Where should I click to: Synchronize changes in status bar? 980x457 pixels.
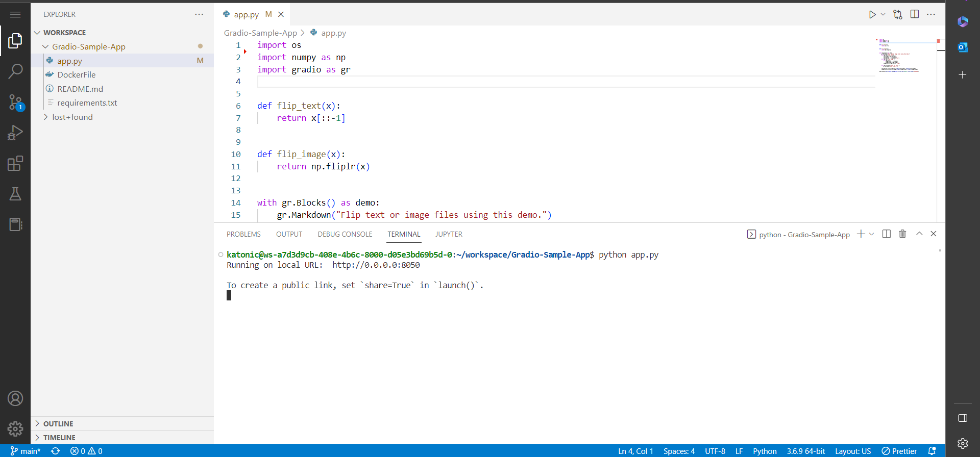(x=56, y=451)
